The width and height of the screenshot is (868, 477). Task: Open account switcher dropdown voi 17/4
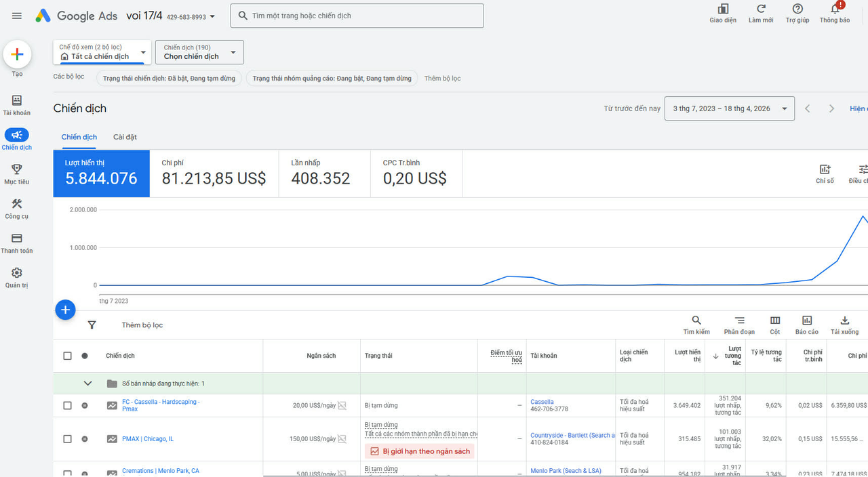(171, 16)
